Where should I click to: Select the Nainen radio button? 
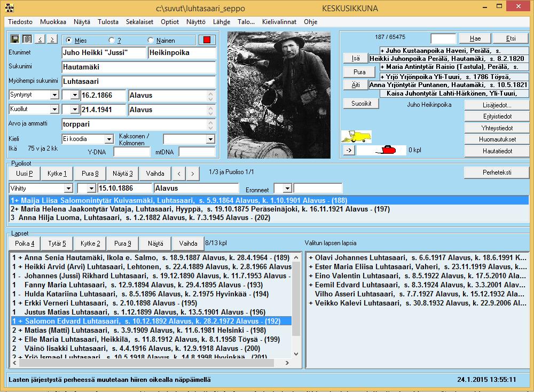coord(151,40)
